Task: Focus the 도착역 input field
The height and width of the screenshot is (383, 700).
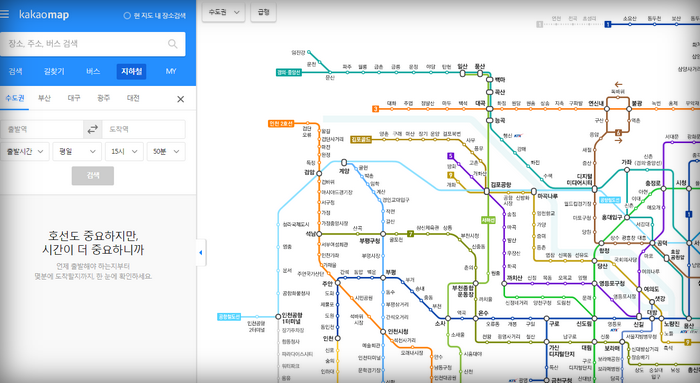Action: (144, 129)
